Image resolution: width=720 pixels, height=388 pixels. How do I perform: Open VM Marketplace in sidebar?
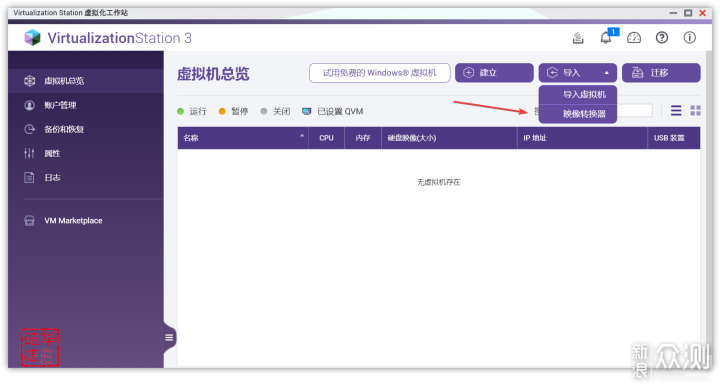tap(85, 220)
